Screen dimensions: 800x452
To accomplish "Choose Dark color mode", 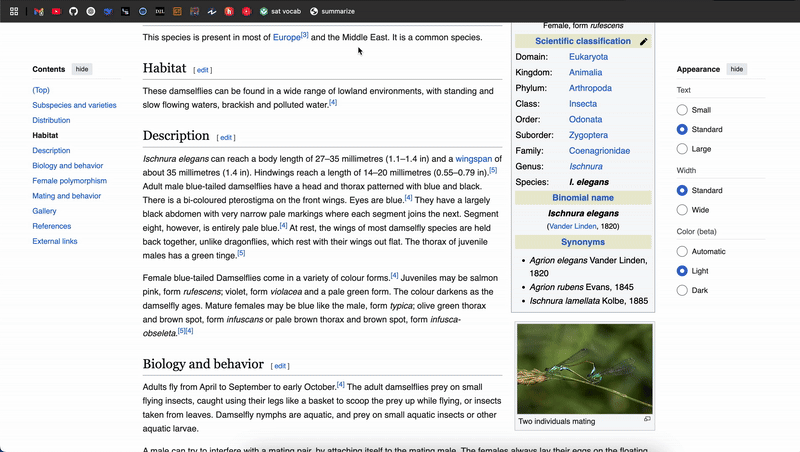I will pos(682,290).
